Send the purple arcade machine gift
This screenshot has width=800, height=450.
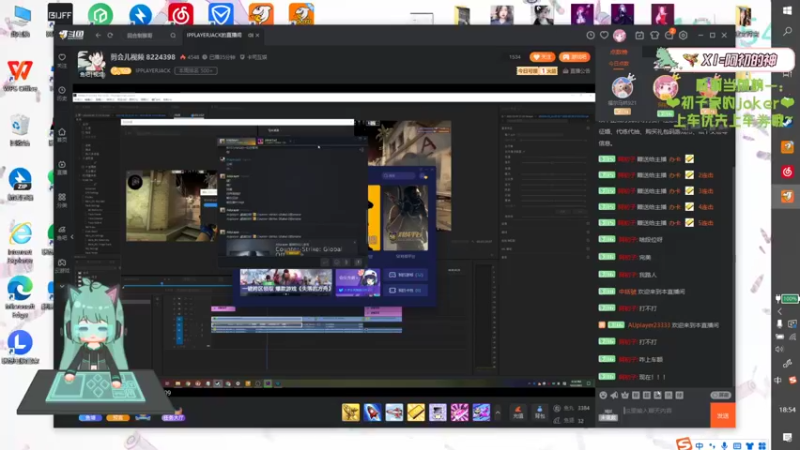(x=438, y=412)
